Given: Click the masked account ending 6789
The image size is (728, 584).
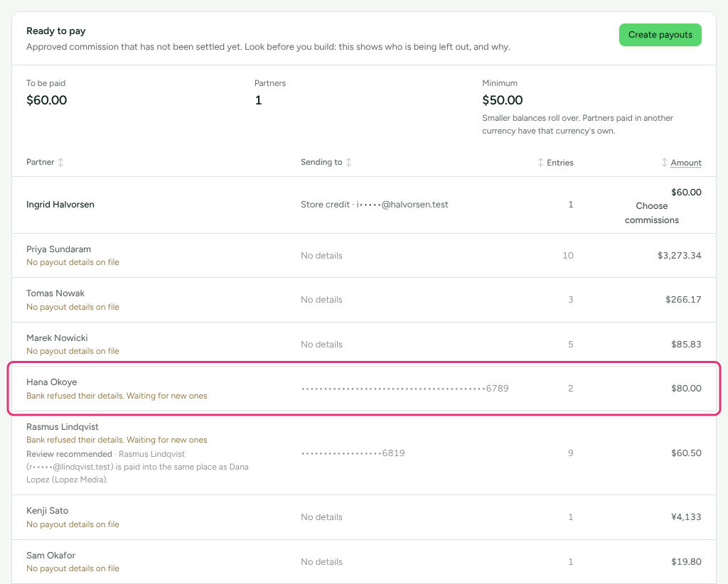Looking at the screenshot, I should pos(405,388).
